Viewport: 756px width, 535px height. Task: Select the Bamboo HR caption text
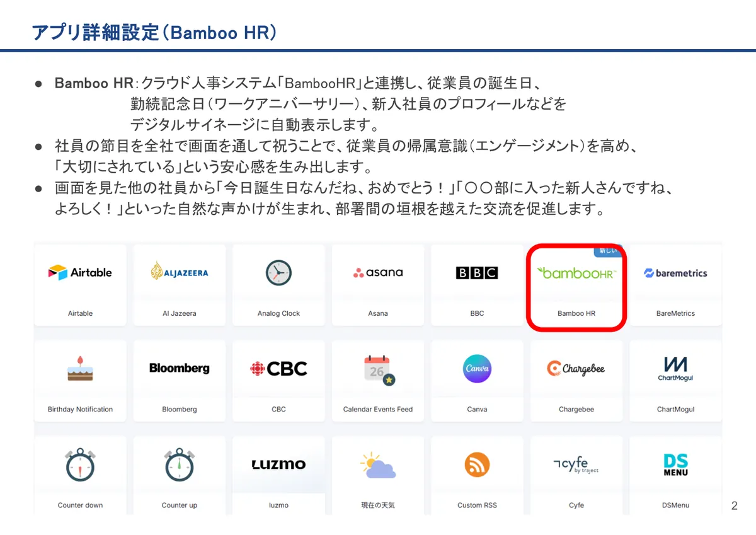[x=576, y=313]
